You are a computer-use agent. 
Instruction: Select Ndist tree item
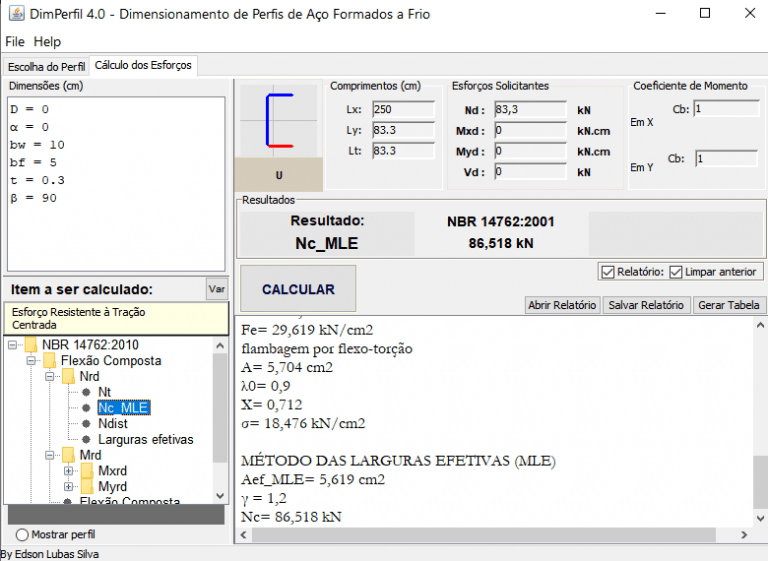113,423
